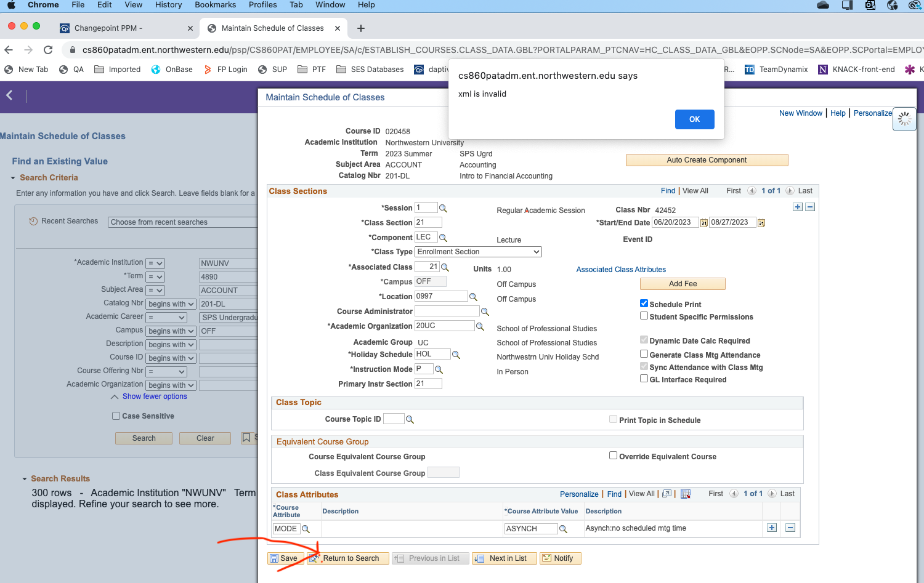The height and width of the screenshot is (583, 924).
Task: Open Holiday Schedule lookup magnifier
Action: 456,355
